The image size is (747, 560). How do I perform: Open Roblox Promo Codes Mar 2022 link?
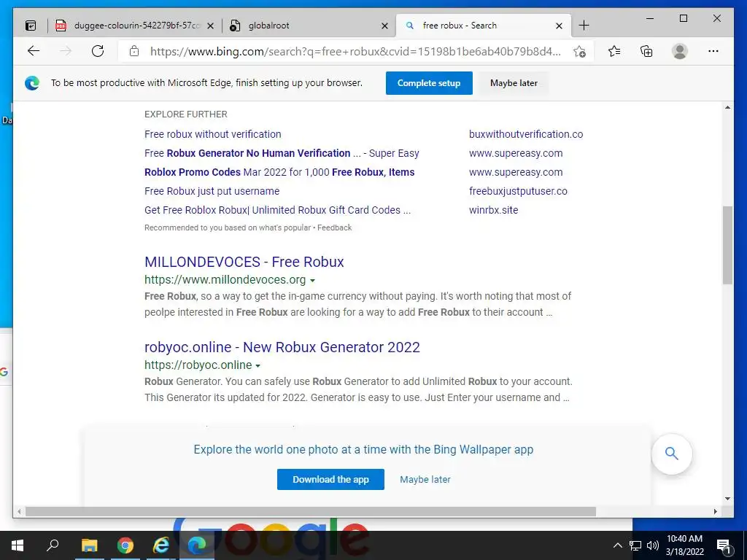pyautogui.click(x=279, y=172)
